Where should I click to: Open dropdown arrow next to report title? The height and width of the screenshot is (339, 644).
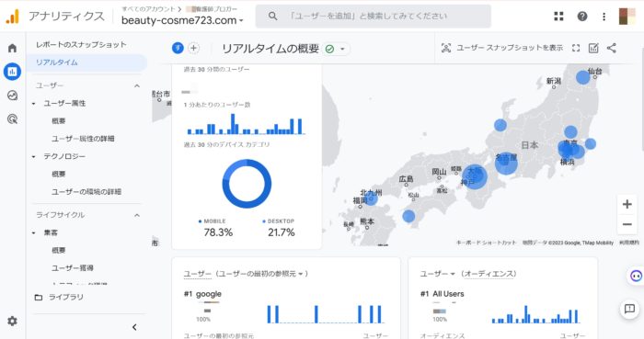point(342,50)
